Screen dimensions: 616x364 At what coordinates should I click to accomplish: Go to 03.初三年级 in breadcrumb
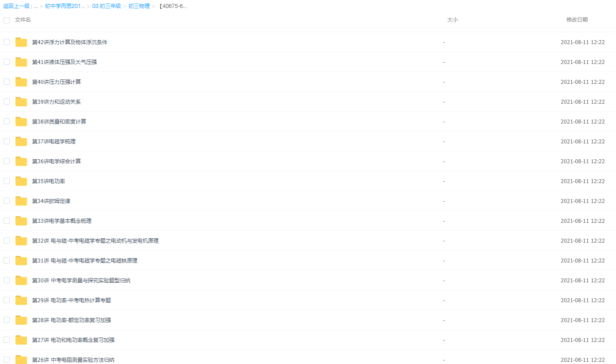[106, 6]
